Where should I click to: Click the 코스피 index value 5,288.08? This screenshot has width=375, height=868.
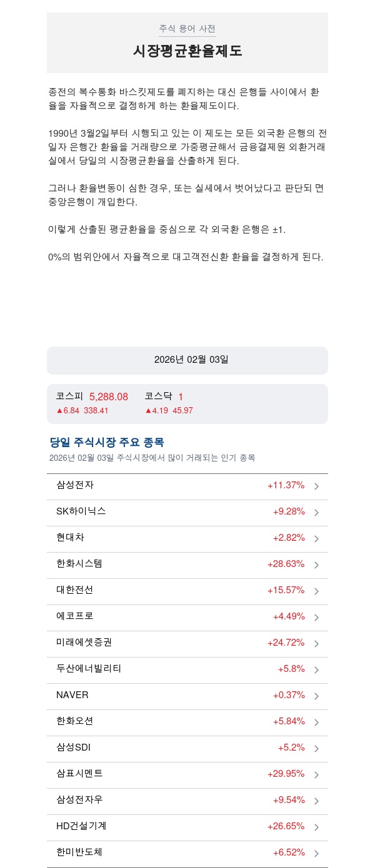coord(109,397)
